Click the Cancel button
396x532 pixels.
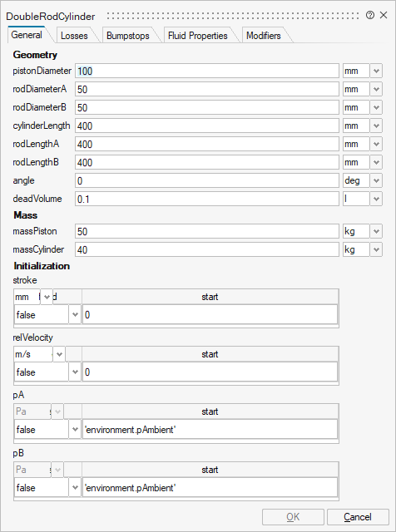point(358,517)
